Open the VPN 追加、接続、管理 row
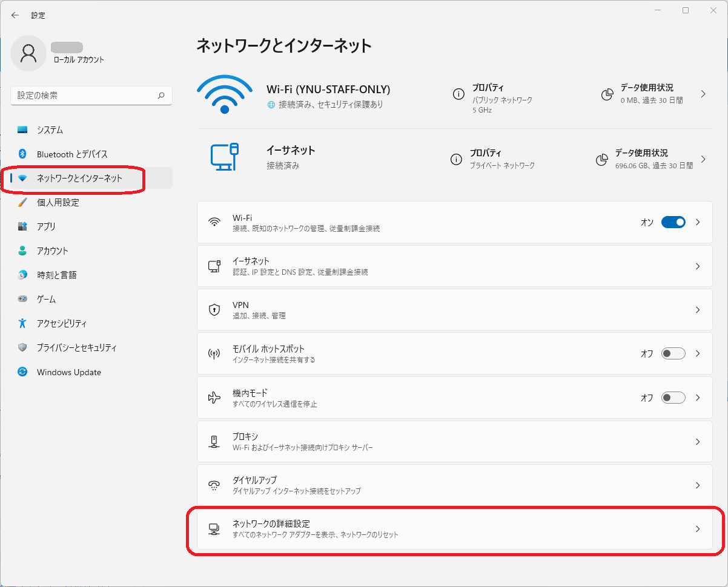This screenshot has width=728, height=587. (455, 310)
